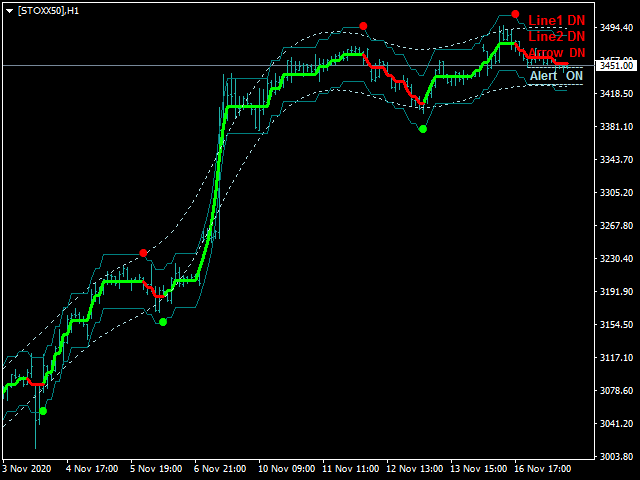The width and height of the screenshot is (640, 480).
Task: Click the 3230.40 price scale label
Action: 616,259
